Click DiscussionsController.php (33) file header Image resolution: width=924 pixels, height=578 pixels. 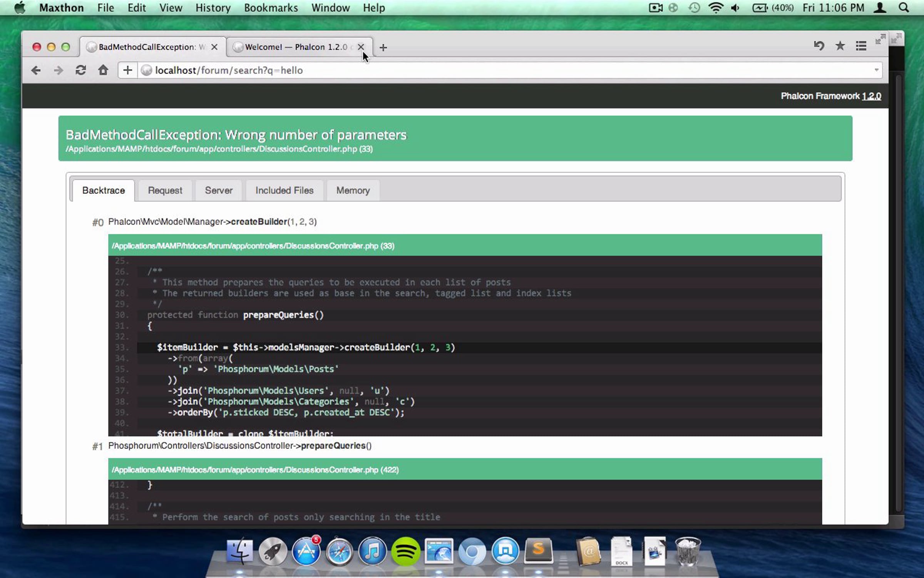tap(465, 245)
